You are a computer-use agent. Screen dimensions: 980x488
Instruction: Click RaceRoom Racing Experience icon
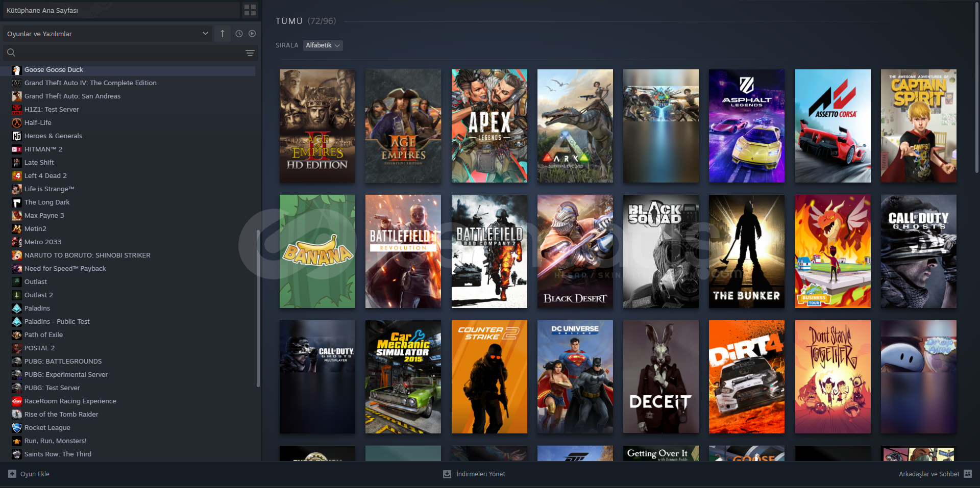[17, 401]
